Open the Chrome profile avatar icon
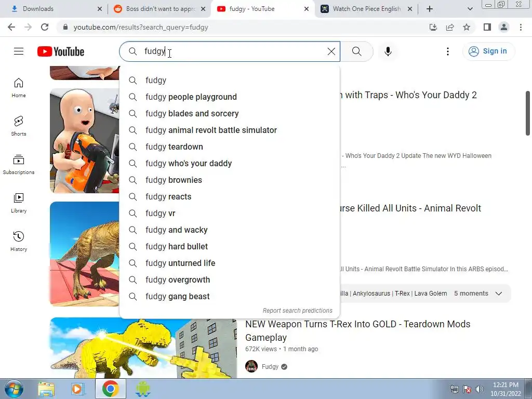This screenshot has width=532, height=399. coord(504,27)
